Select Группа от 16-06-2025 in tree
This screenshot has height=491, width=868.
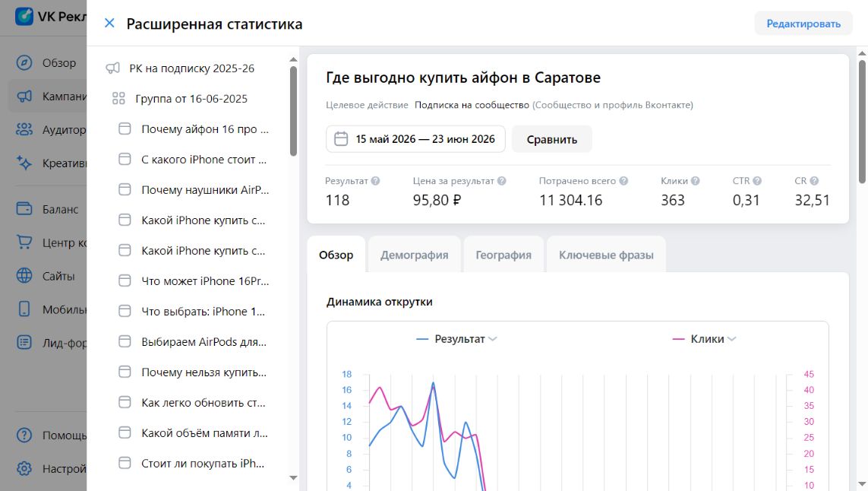[x=191, y=99]
